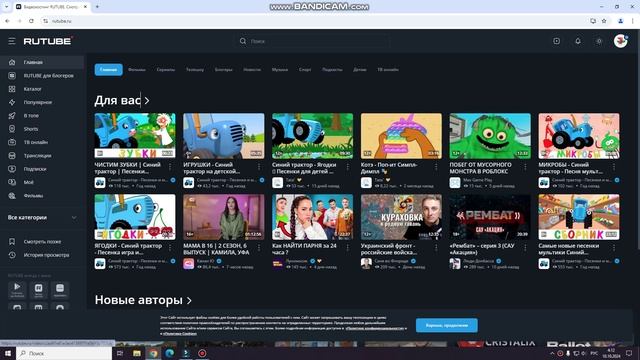640x360 pixels.
Task: Open Как НАЙТИ ПАРНЯ за 24 часа title
Action: pos(304,249)
